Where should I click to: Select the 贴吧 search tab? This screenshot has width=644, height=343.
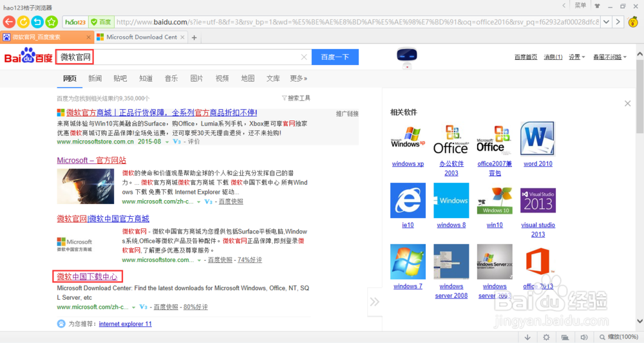pos(120,79)
